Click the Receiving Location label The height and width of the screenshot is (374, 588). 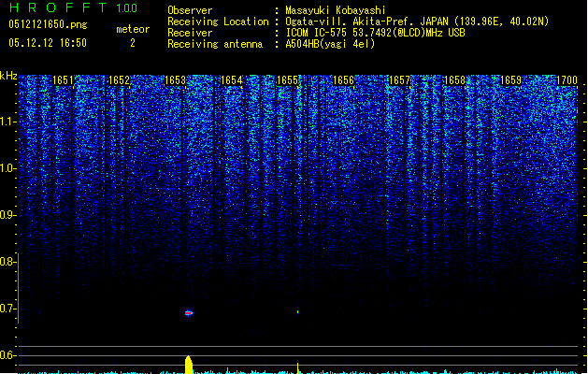(218, 22)
